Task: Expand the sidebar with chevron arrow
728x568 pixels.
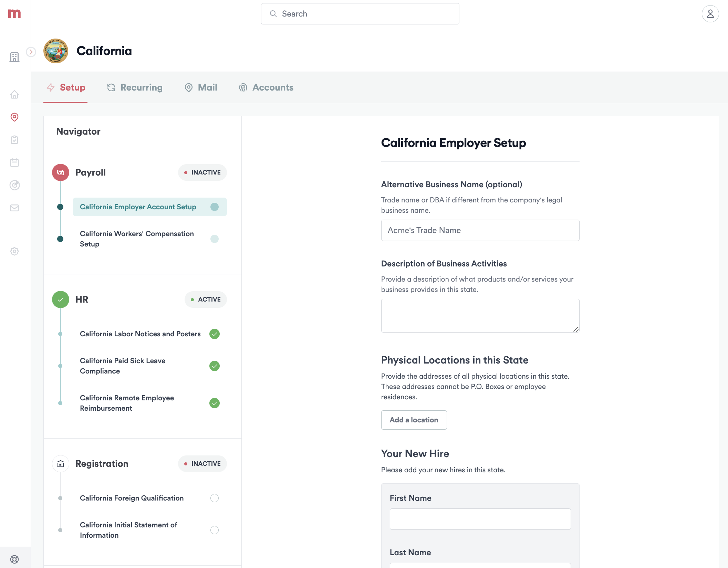Action: point(31,52)
